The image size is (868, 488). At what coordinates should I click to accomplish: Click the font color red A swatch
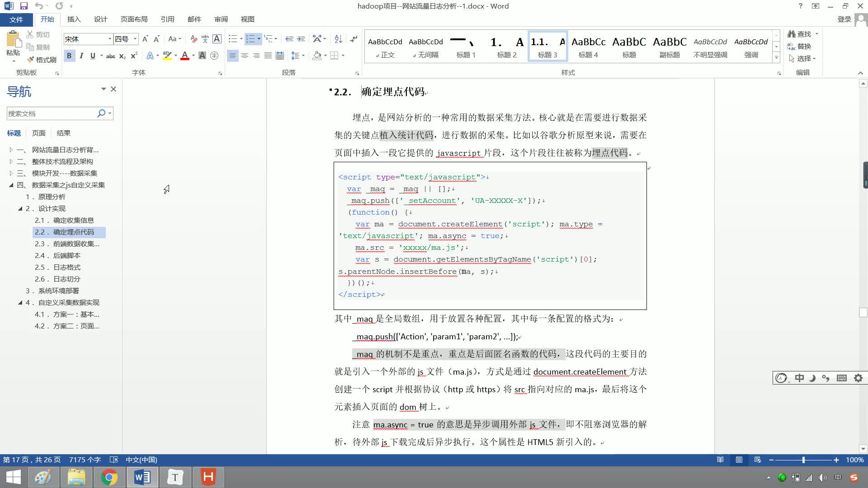184,56
